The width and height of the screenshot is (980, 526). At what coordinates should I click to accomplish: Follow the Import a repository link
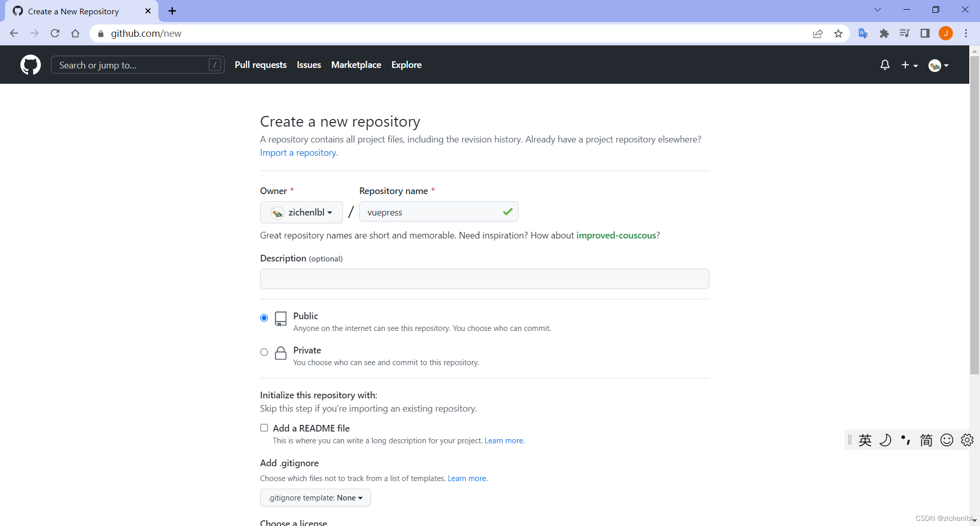299,153
